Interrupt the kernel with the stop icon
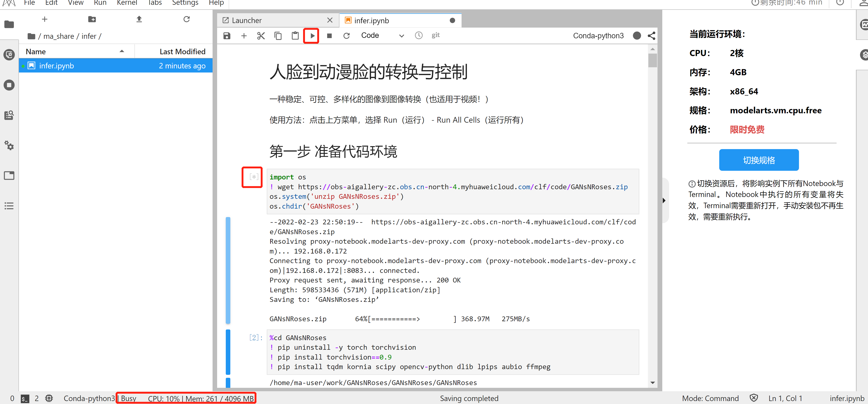868x404 pixels. click(x=329, y=36)
